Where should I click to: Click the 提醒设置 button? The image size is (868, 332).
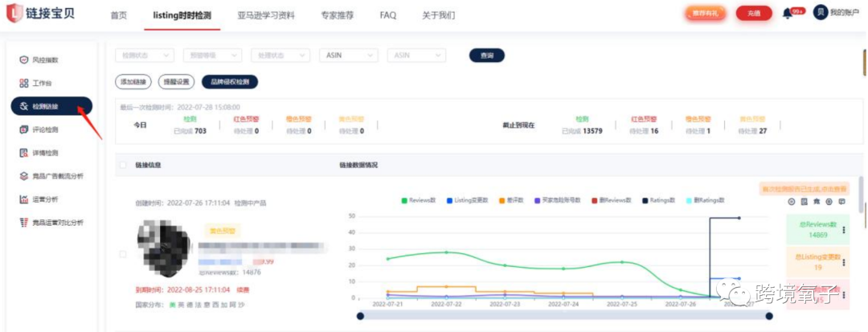click(x=176, y=82)
